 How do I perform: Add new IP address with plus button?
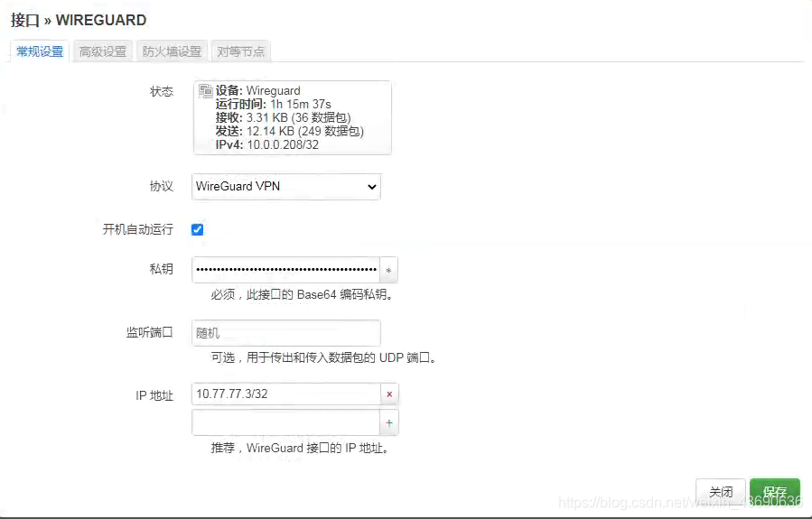[x=389, y=422]
